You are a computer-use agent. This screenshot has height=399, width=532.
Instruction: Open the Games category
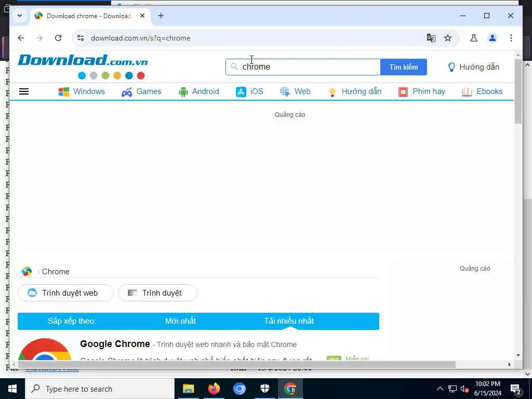point(141,91)
